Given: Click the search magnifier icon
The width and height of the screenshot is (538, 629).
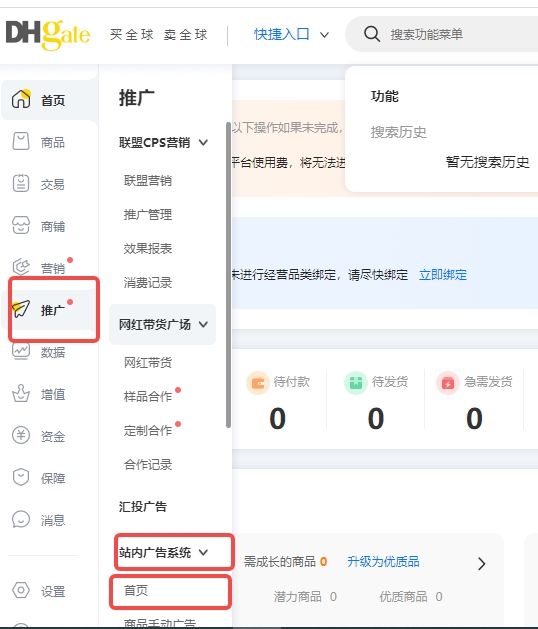Looking at the screenshot, I should point(372,34).
